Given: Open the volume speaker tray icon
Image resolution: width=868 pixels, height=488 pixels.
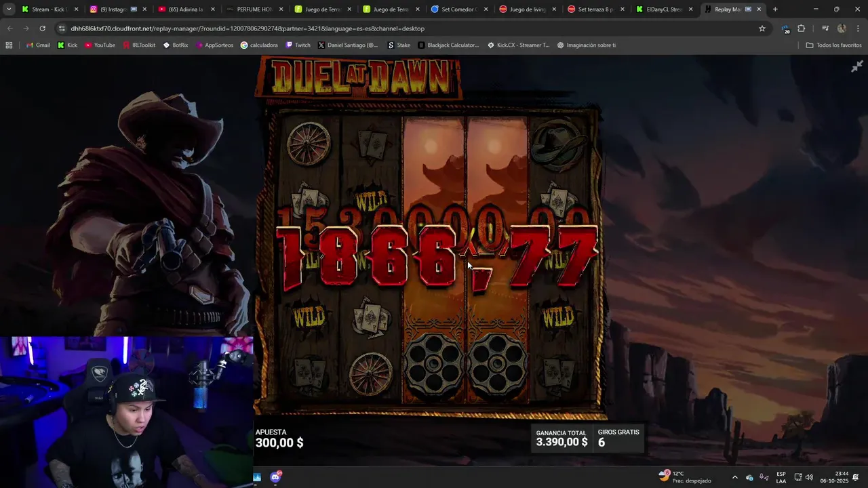Looking at the screenshot, I should [x=809, y=477].
